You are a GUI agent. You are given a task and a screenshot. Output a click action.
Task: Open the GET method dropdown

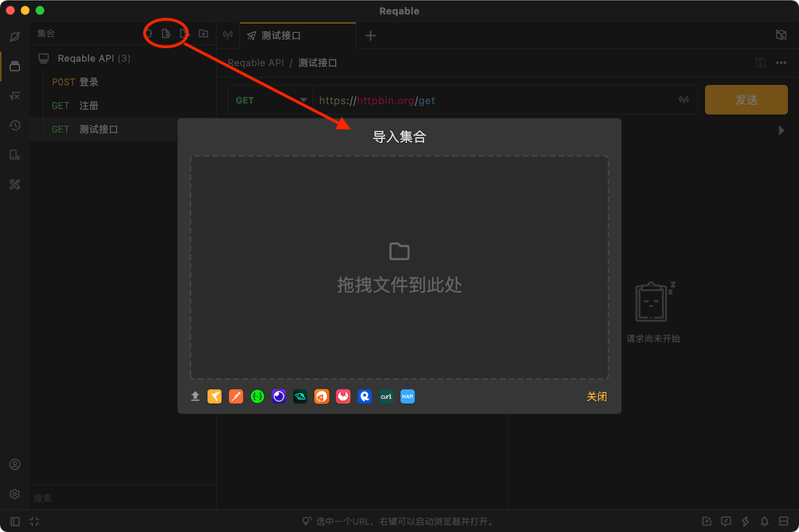pyautogui.click(x=270, y=100)
